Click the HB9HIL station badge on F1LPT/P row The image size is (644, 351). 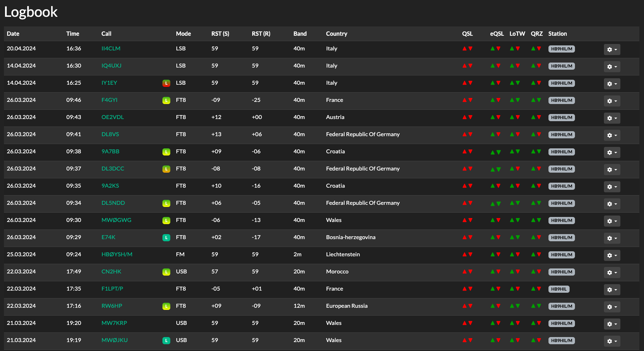tap(558, 289)
